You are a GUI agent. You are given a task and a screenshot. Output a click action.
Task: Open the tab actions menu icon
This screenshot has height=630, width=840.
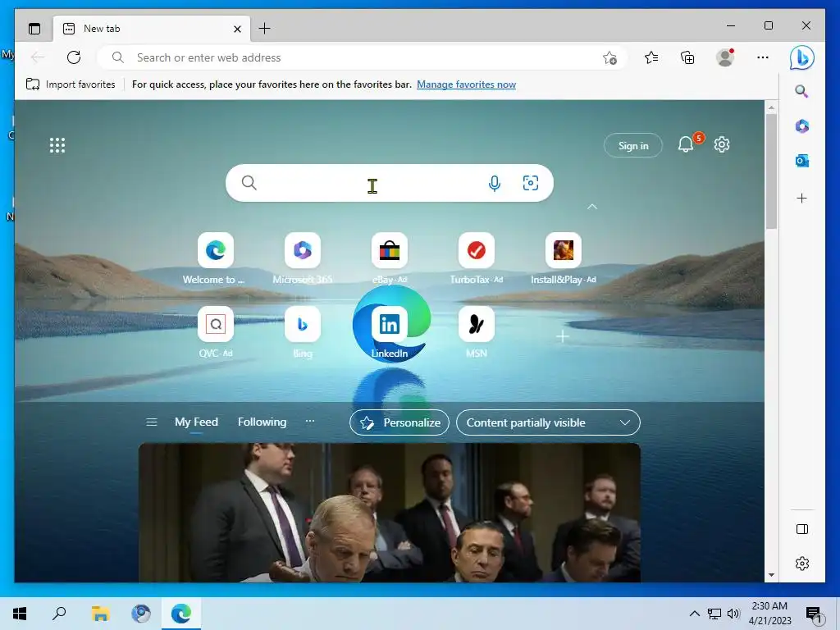(x=34, y=29)
